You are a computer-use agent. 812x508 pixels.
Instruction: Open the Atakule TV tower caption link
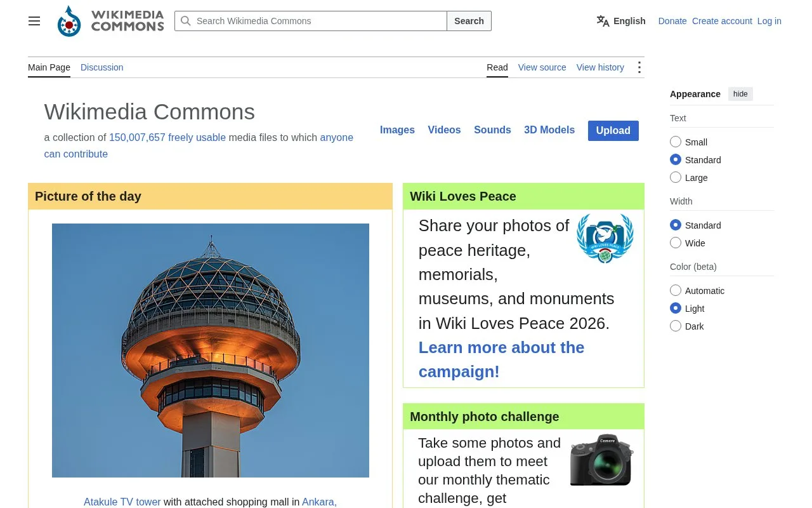point(122,502)
